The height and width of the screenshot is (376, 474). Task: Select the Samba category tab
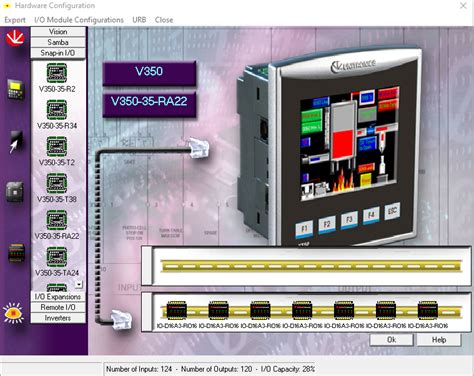point(58,42)
